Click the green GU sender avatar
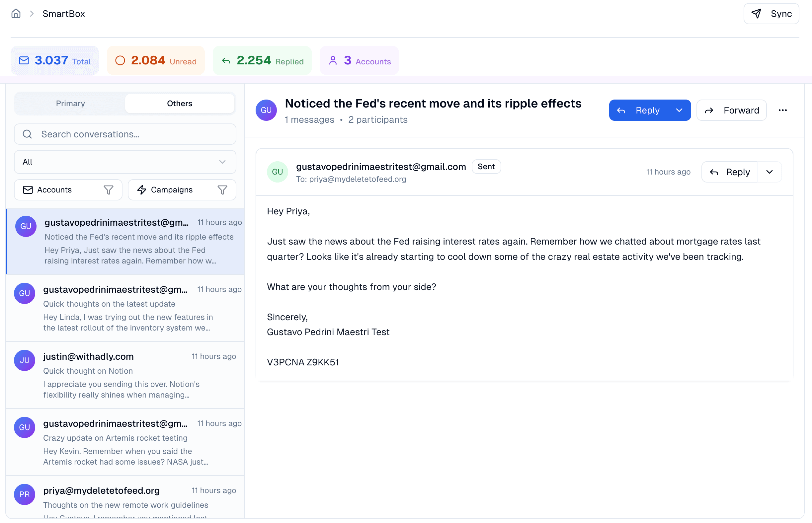 tap(277, 172)
